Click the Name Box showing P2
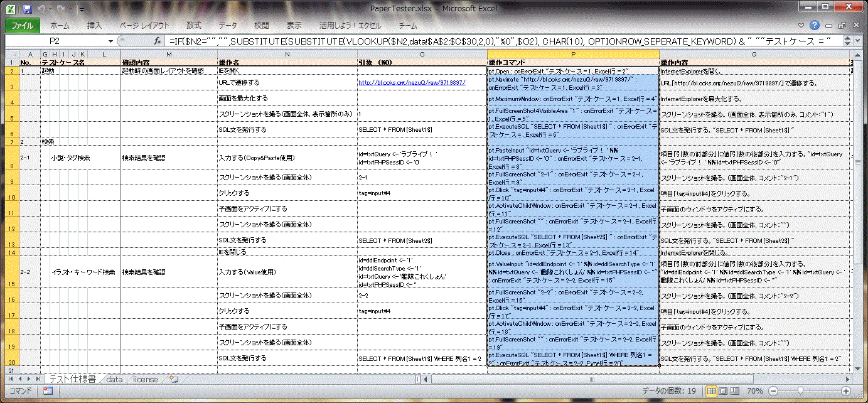Screen dimensions: 868x403 (55, 41)
